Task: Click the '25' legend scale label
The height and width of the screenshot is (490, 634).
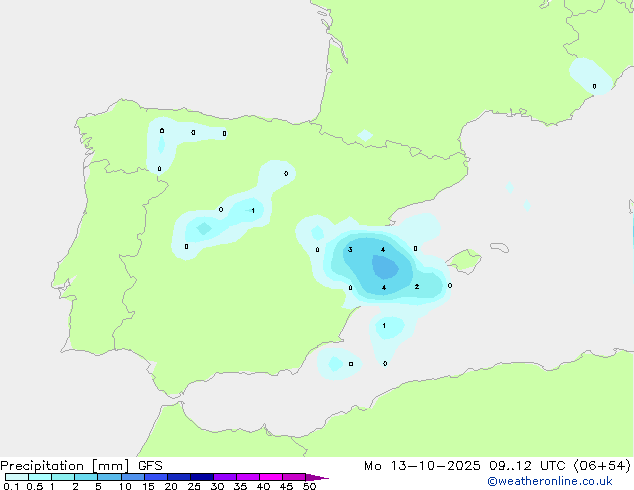Action: [194, 486]
